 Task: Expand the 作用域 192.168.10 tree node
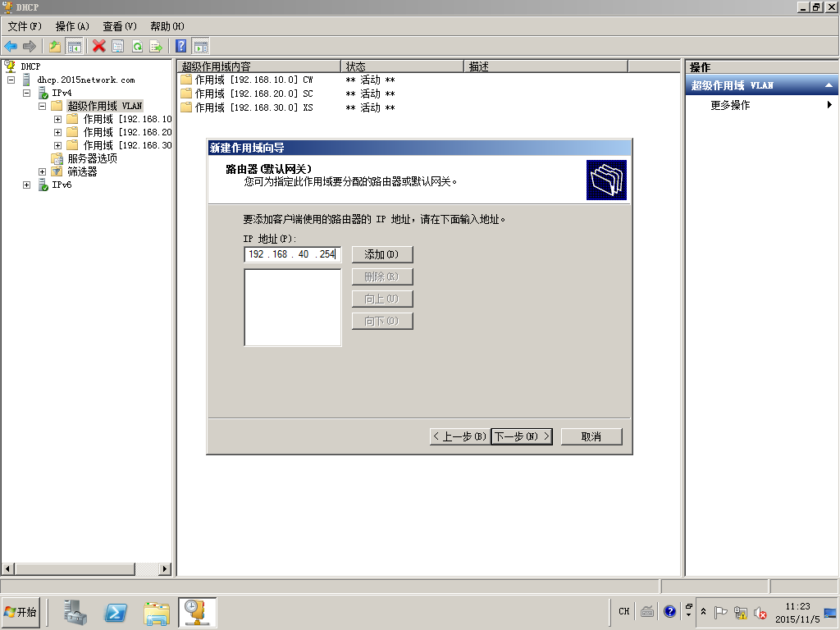coord(58,119)
